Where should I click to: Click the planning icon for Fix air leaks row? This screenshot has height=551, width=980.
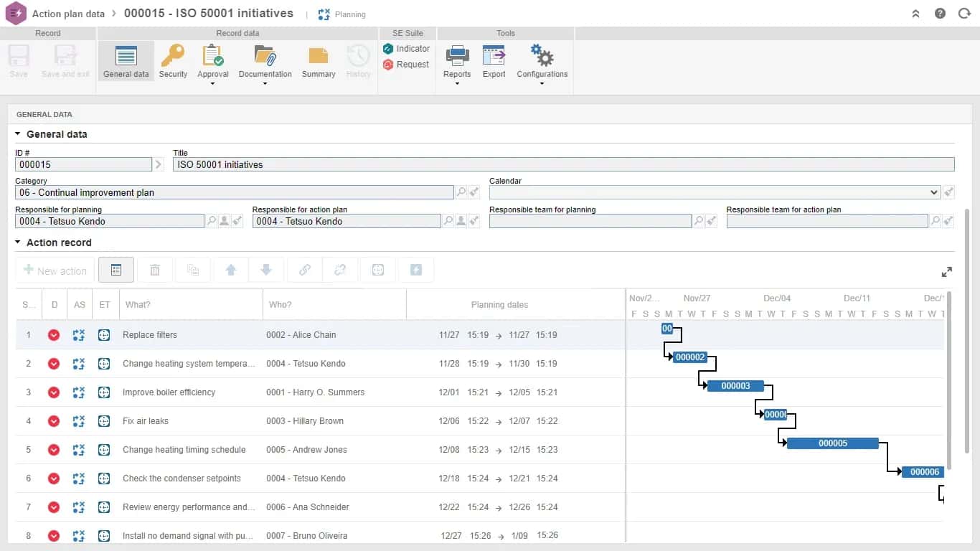[x=79, y=421]
